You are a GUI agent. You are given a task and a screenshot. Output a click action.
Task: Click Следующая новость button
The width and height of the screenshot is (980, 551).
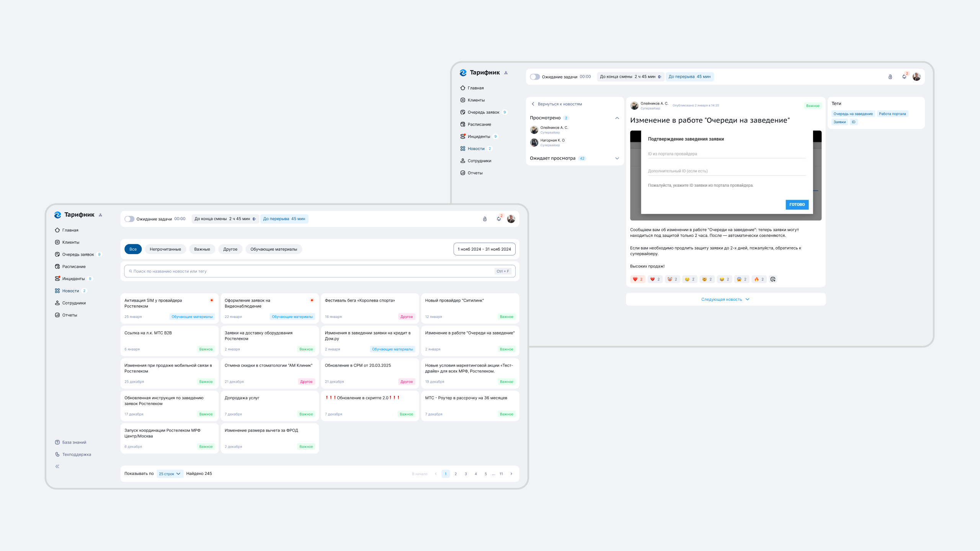[x=725, y=299]
